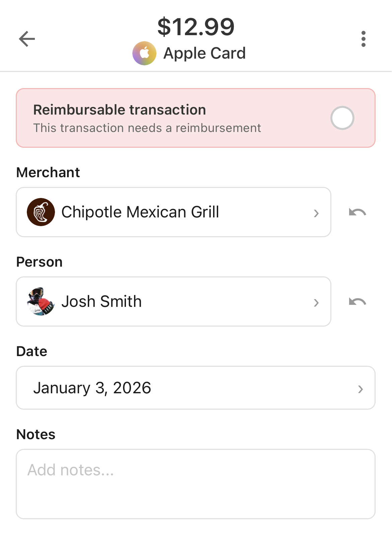Screen dimensions: 392x539
Task: Open the three-dot more options menu
Action: point(364,39)
